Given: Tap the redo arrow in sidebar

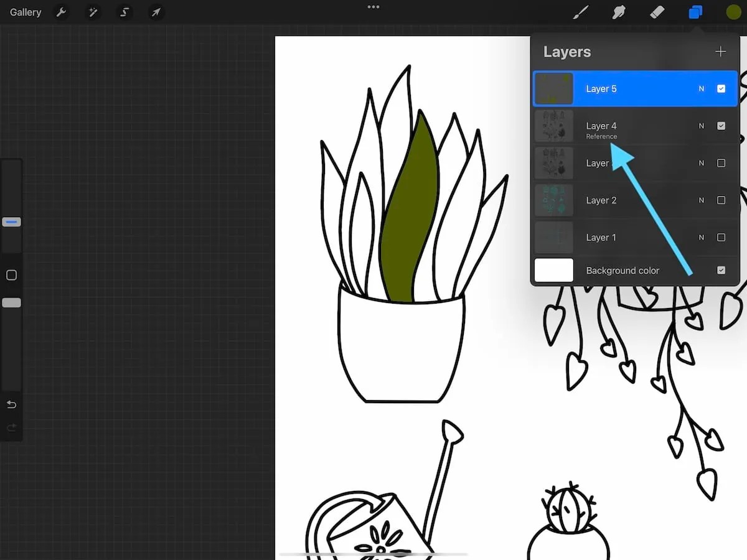Looking at the screenshot, I should point(11,427).
